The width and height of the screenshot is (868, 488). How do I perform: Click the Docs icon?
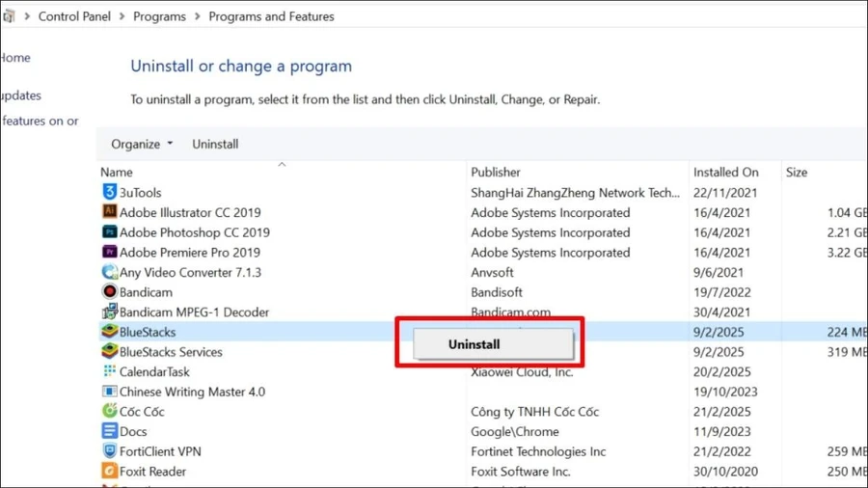[110, 430]
